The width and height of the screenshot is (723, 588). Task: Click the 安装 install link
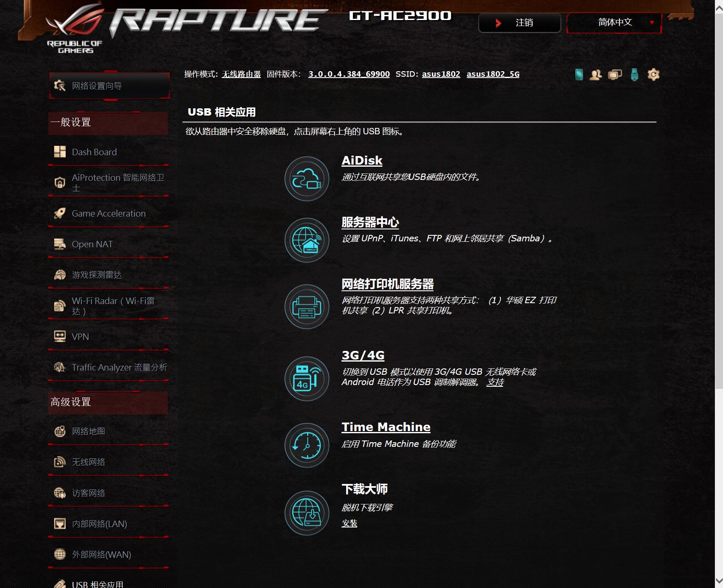[350, 523]
